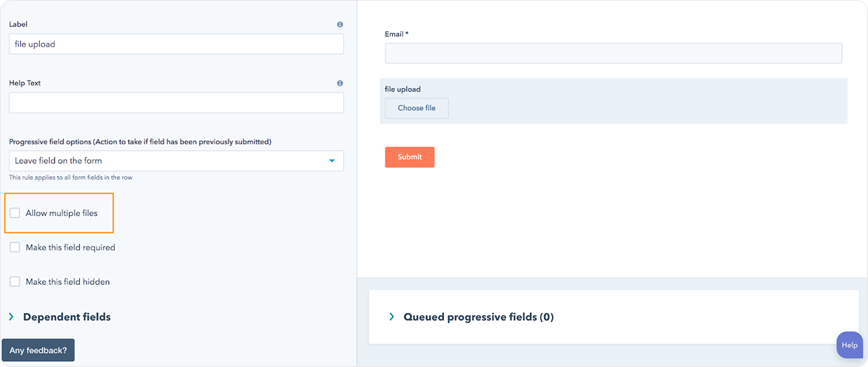868x367 pixels.
Task: Click the Help Text heading label
Action: coord(24,84)
